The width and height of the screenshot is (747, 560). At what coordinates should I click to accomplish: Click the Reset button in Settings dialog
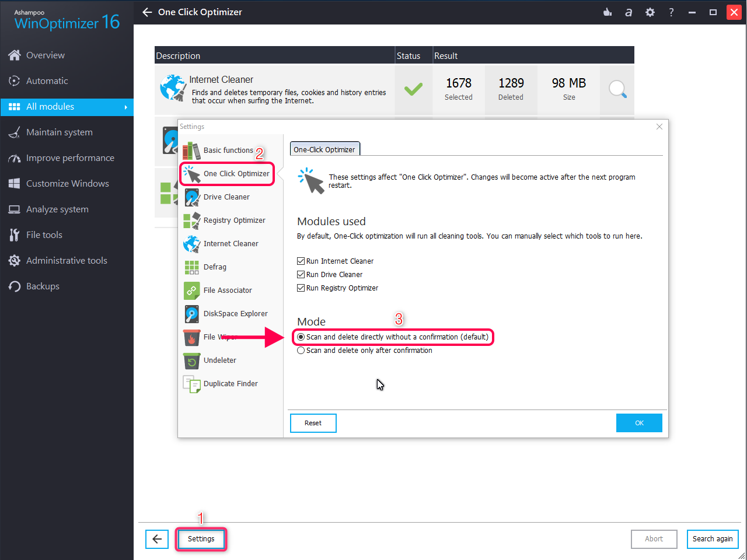click(x=313, y=423)
